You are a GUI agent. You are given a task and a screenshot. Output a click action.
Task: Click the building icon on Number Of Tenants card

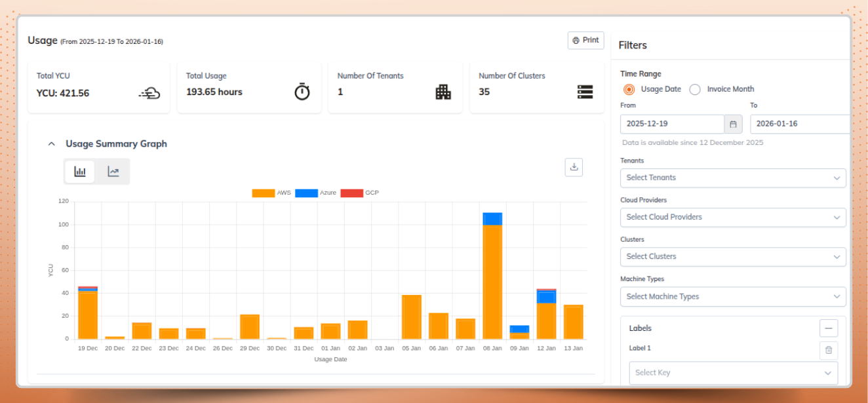click(443, 92)
